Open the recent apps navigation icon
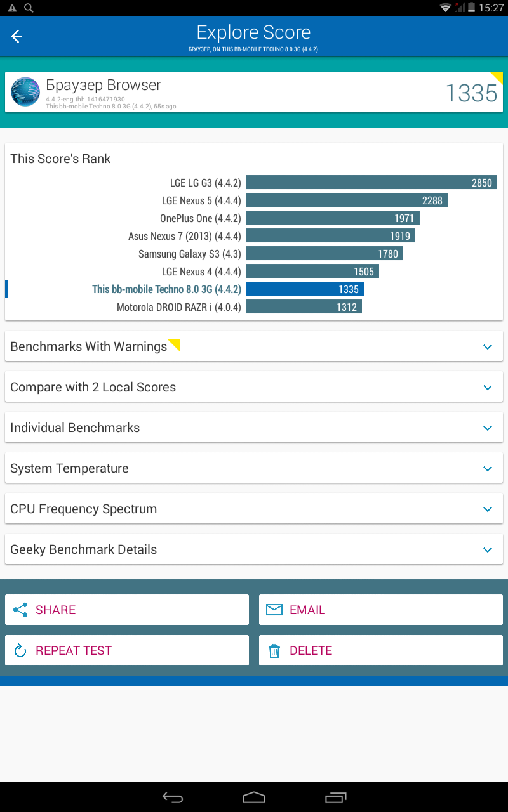The width and height of the screenshot is (508, 812). 336,797
